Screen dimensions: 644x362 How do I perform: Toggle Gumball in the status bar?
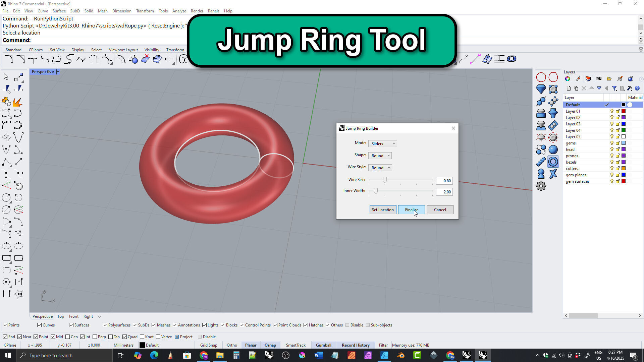click(323, 345)
